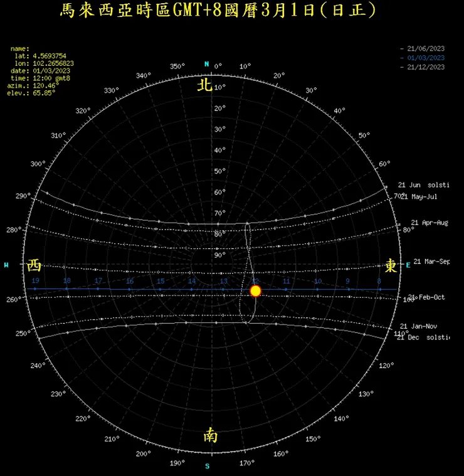Image resolution: width=464 pixels, height=476 pixels.
Task: Click the azim.: 120.46° readout
Action: coord(33,86)
